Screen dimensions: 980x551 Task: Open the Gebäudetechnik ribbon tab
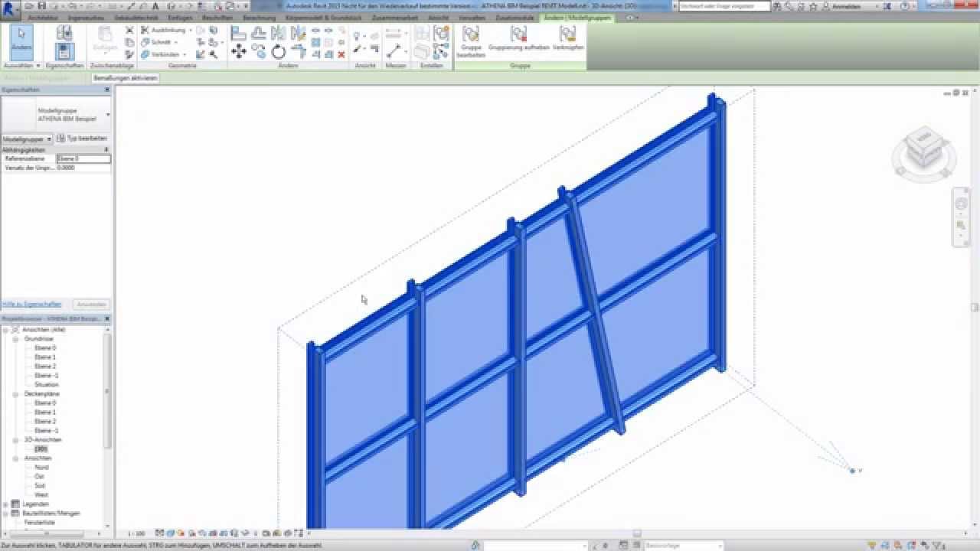coord(136,17)
